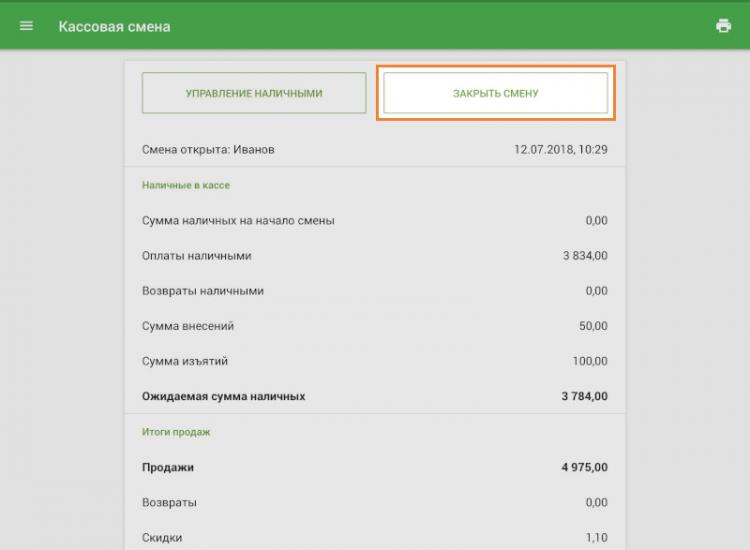
Task: Select Сумма наличных на начало смены label
Action: point(238,221)
